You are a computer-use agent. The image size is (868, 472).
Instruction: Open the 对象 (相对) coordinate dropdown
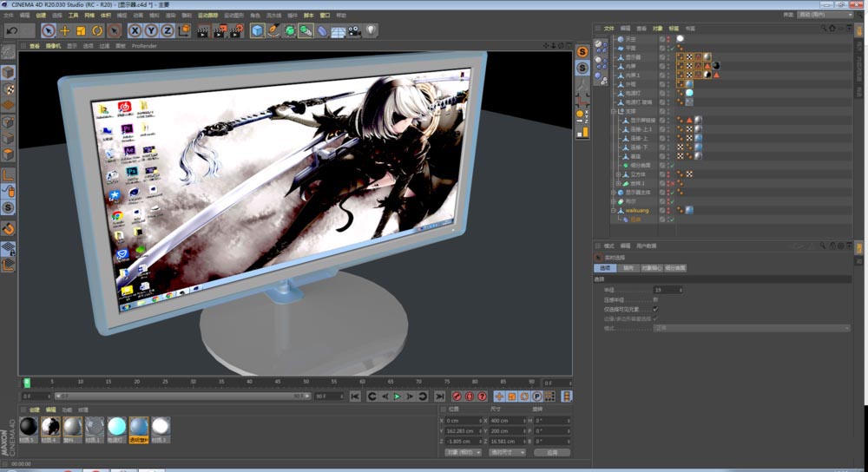tap(462, 452)
